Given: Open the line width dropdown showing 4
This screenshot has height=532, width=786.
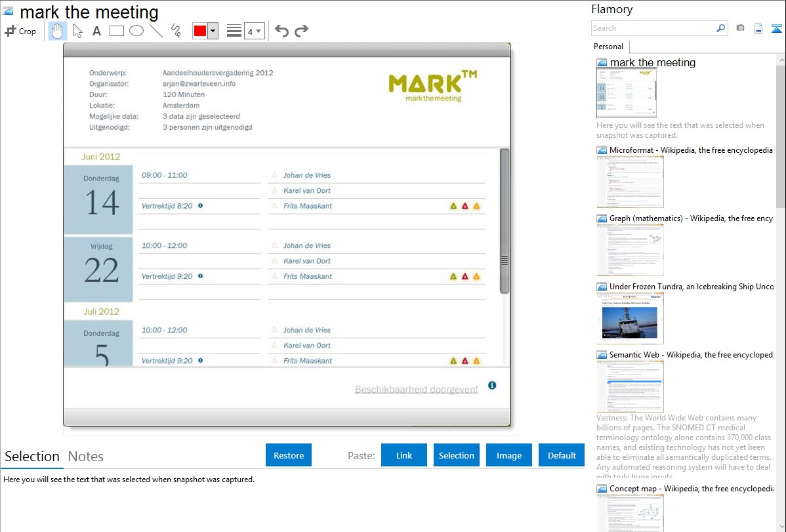Looking at the screenshot, I should click(254, 31).
